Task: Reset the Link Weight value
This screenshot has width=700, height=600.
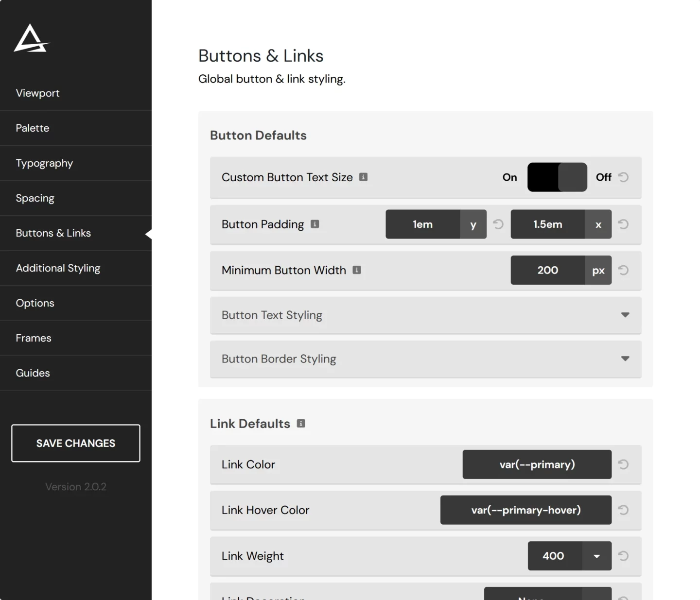Action: click(x=623, y=555)
